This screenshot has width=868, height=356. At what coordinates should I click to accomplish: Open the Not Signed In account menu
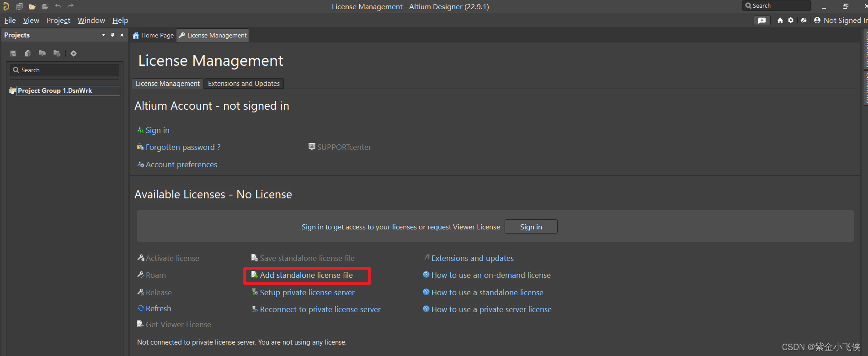(841, 21)
